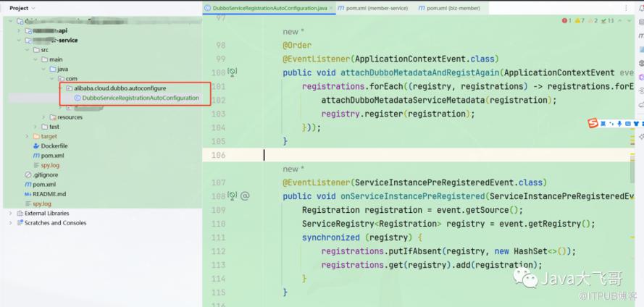Click Sogou input method S icon

tap(592, 123)
